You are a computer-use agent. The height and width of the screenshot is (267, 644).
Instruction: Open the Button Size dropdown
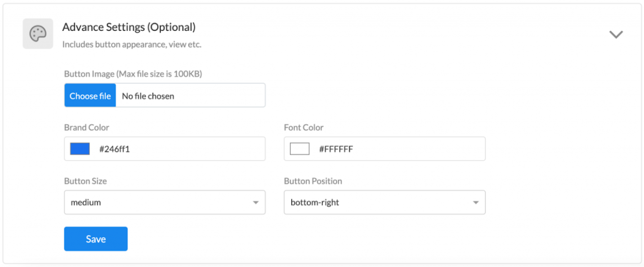[165, 202]
